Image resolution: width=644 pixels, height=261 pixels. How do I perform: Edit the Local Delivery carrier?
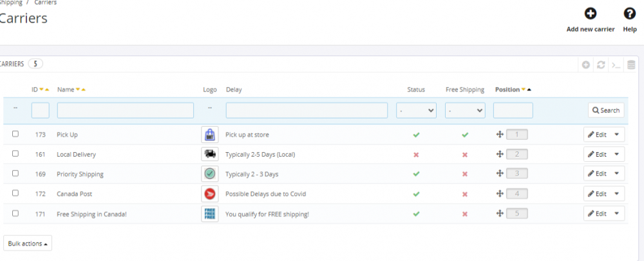(596, 155)
